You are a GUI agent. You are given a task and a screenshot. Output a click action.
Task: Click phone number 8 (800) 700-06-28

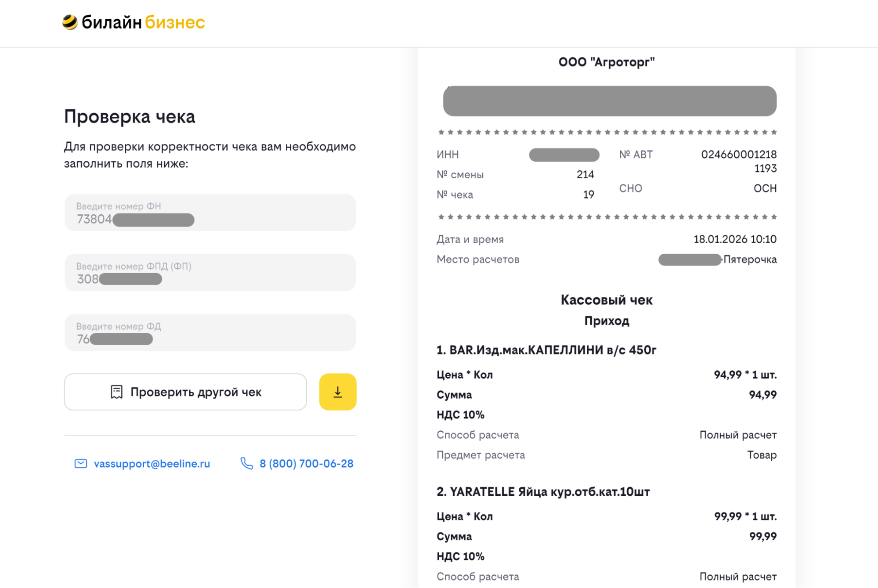point(306,464)
